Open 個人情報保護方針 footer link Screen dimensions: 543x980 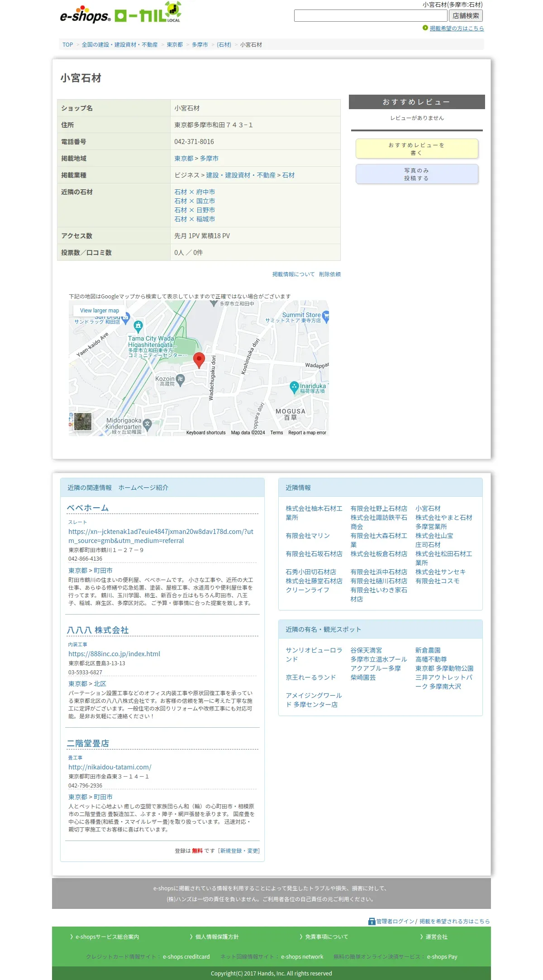(217, 937)
